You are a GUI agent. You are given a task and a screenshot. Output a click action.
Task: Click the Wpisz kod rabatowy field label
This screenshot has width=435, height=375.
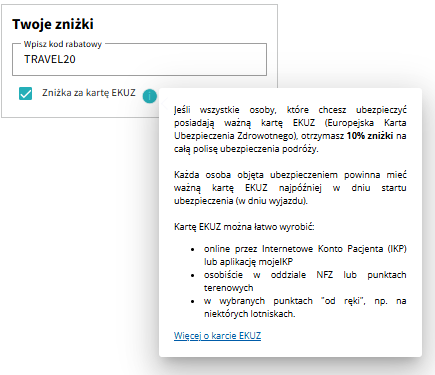pos(63,44)
